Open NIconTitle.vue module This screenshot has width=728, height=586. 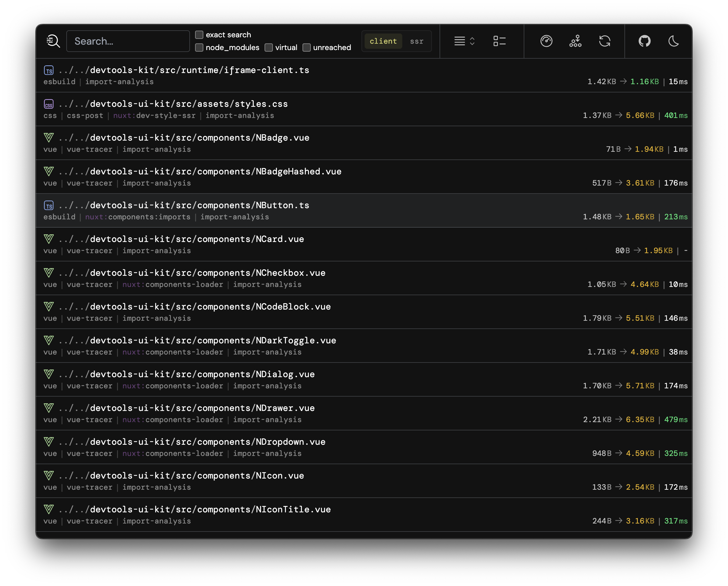click(x=364, y=514)
